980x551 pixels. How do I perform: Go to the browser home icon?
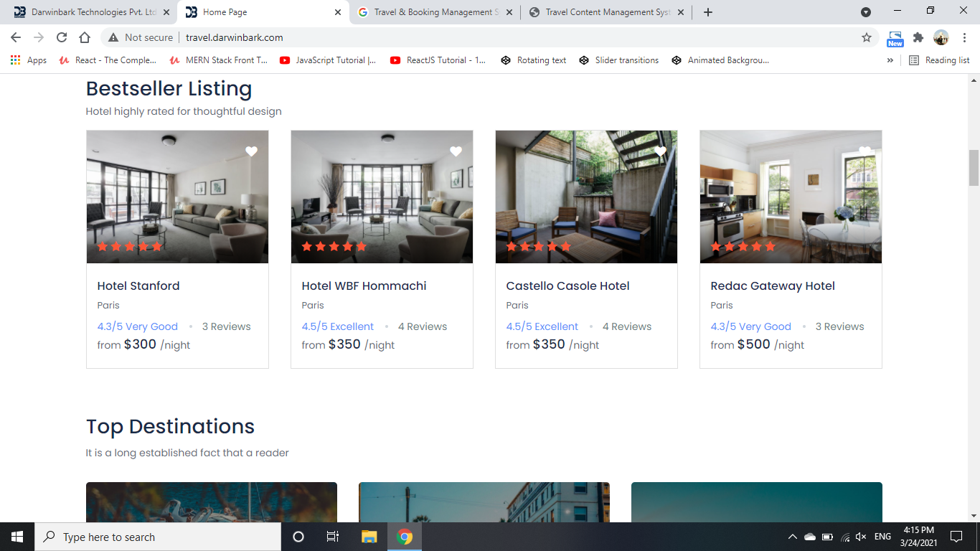click(85, 37)
